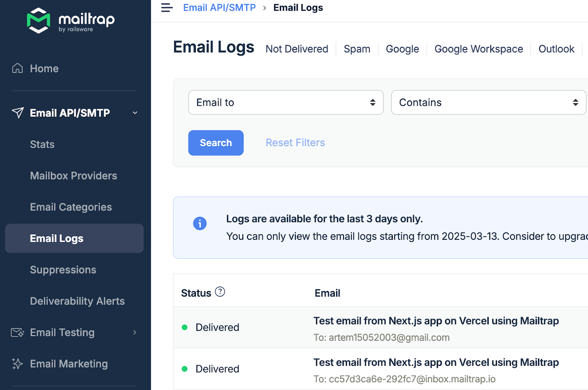588x390 pixels.
Task: Switch to the Not Delivered tab
Action: [297, 49]
